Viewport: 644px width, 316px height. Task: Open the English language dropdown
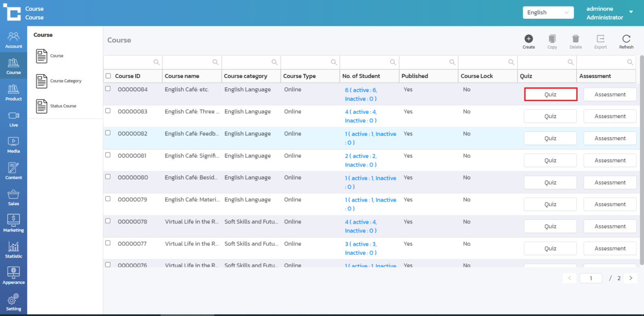pyautogui.click(x=548, y=13)
